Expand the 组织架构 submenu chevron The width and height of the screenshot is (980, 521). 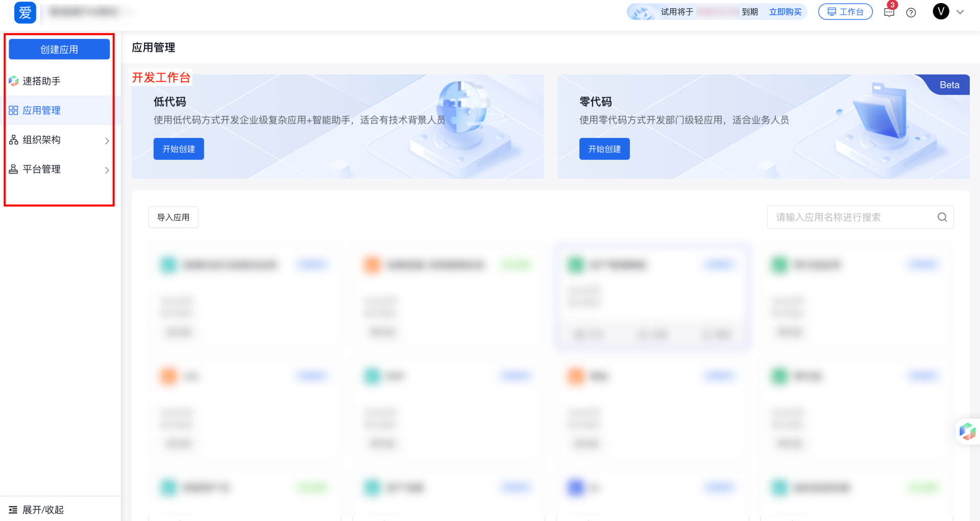pyautogui.click(x=107, y=140)
